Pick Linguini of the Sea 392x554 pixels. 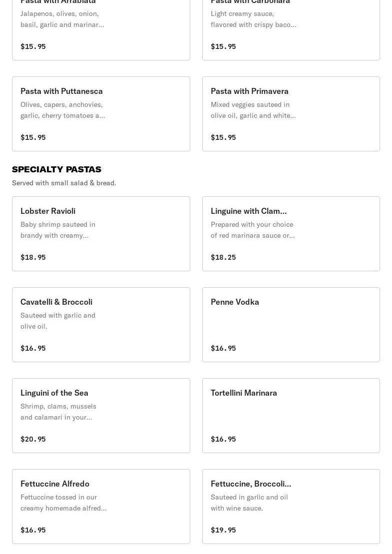101,415
